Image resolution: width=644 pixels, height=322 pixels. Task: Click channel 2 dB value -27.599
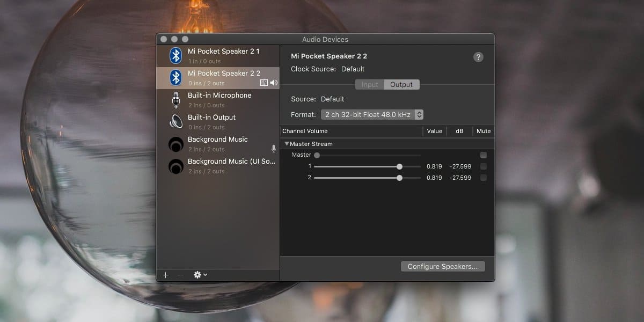coord(460,178)
